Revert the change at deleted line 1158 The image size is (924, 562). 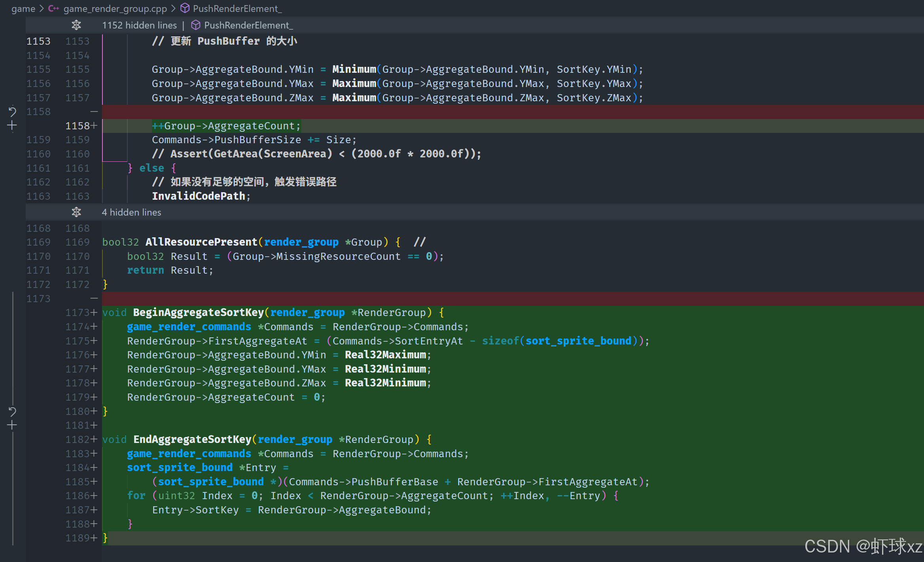[x=12, y=112]
